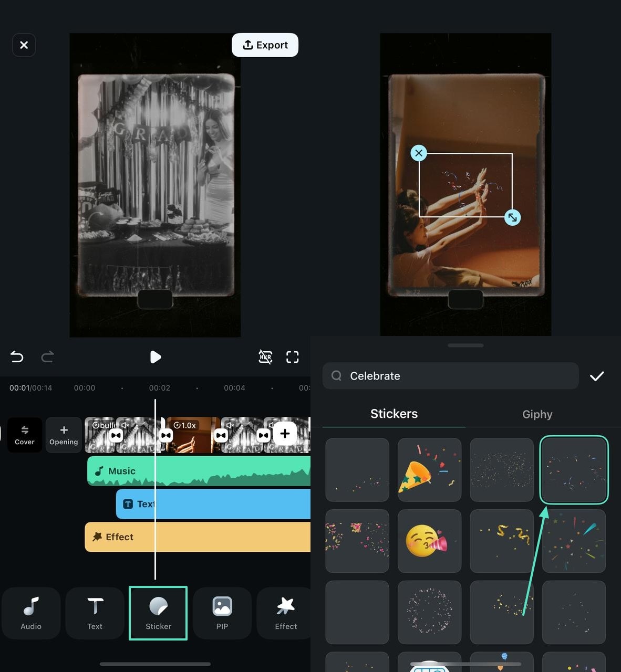Switch to the Giphy tab
The width and height of the screenshot is (621, 672).
click(x=537, y=414)
